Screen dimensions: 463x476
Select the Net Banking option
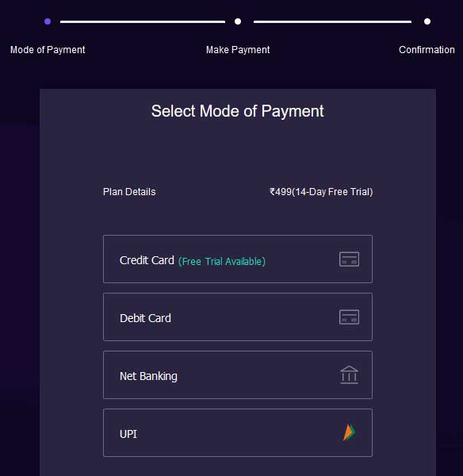tap(238, 375)
